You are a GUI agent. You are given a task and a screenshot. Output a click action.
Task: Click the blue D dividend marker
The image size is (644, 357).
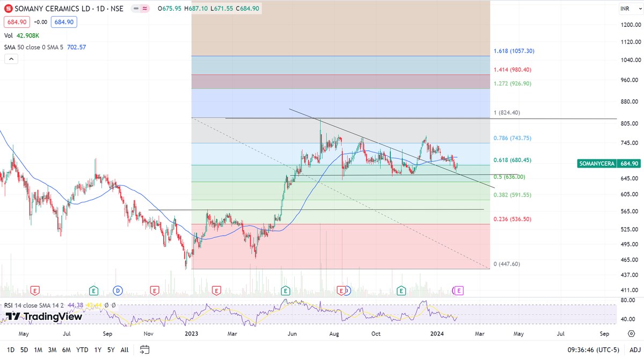tap(118, 291)
